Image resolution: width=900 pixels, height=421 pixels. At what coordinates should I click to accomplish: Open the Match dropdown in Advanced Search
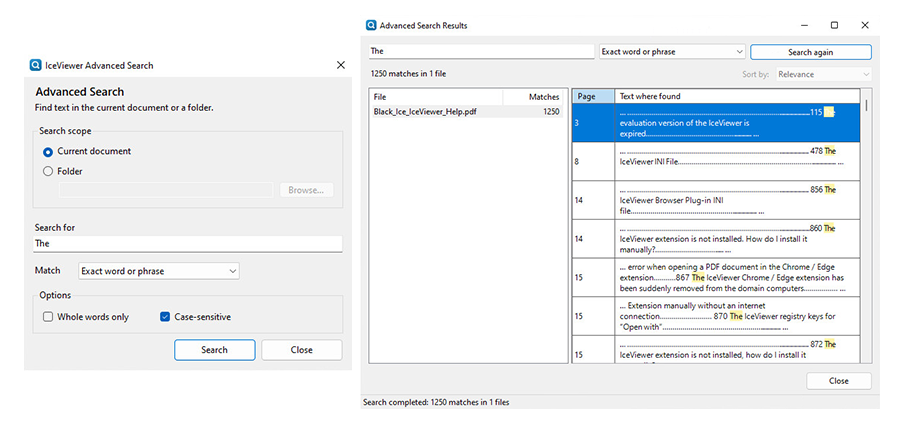coord(158,271)
